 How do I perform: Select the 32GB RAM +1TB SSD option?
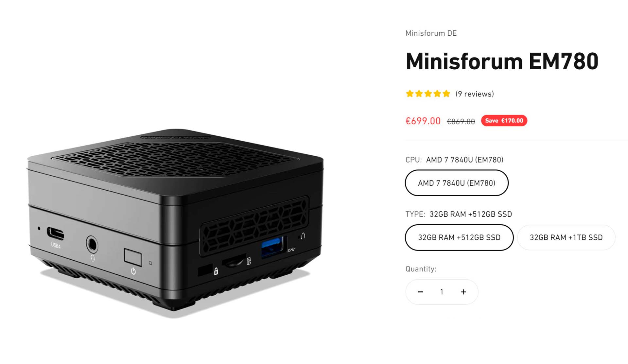(x=566, y=237)
